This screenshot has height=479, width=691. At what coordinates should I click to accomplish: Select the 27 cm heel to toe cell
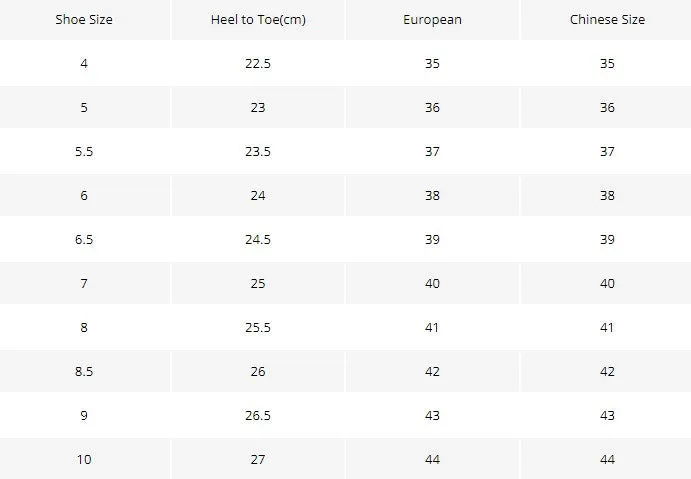pyautogui.click(x=258, y=459)
